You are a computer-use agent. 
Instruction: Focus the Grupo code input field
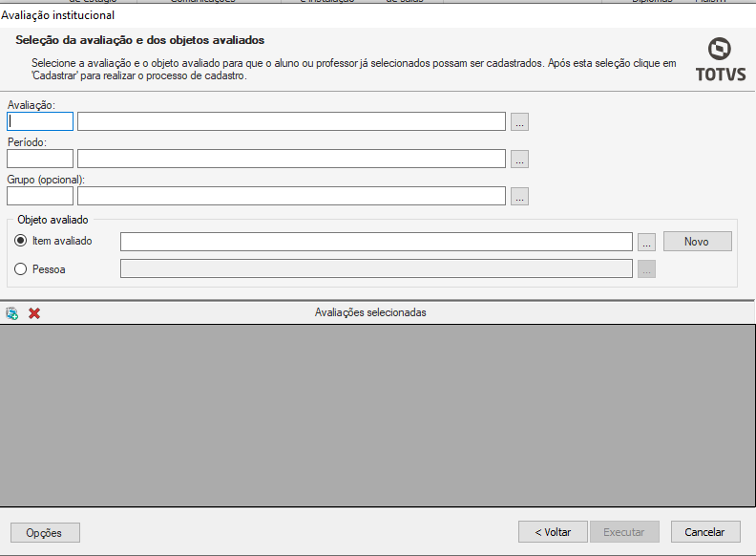pos(40,196)
